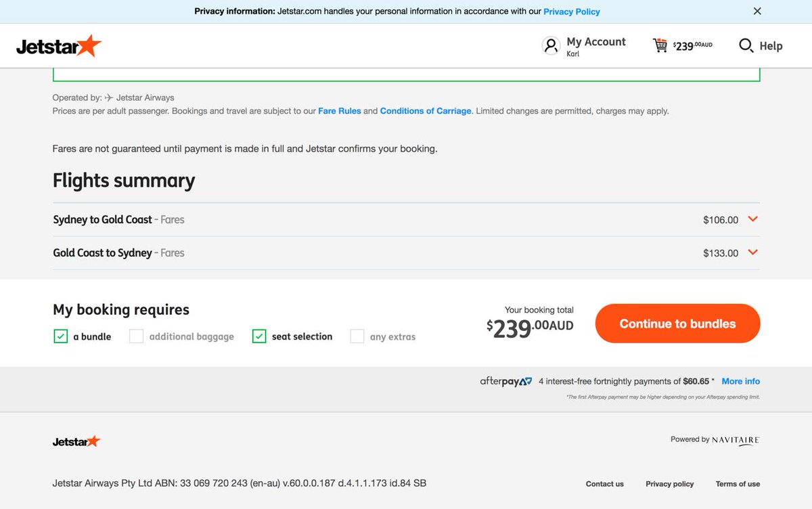Click the Help text in header
Viewport: 812px width, 509px height.
point(771,46)
